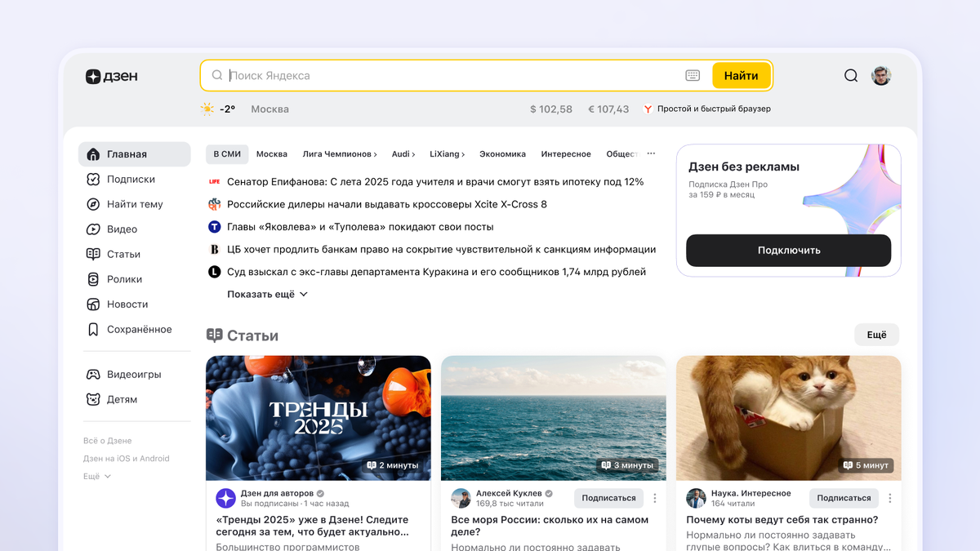
Task: Click the LIFE source icon in news
Action: tap(214, 182)
